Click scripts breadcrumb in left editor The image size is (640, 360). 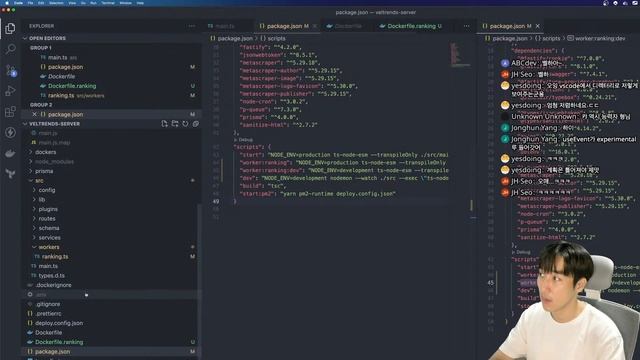coord(276,38)
